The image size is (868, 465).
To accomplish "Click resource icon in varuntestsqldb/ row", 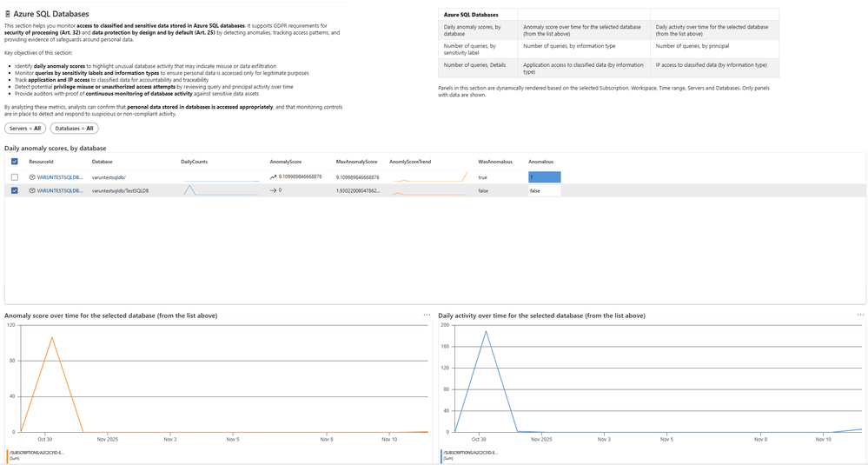I will tap(32, 177).
